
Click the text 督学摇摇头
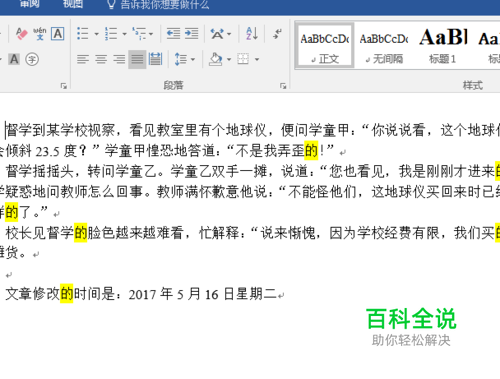pos(40,171)
